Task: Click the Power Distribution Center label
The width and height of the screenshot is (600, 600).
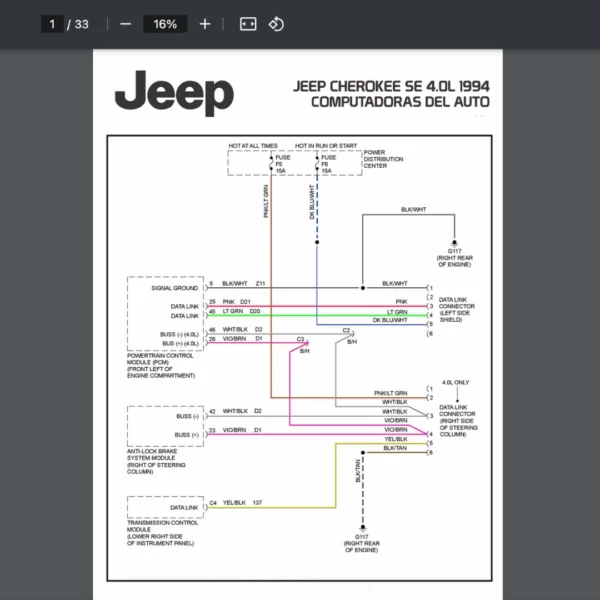Action: (x=383, y=159)
